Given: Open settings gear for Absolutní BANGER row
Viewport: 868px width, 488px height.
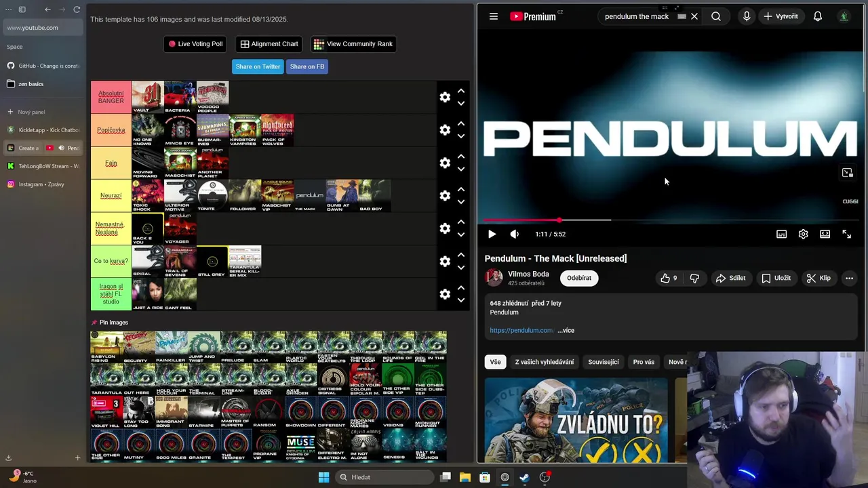Looking at the screenshot, I should tap(445, 97).
